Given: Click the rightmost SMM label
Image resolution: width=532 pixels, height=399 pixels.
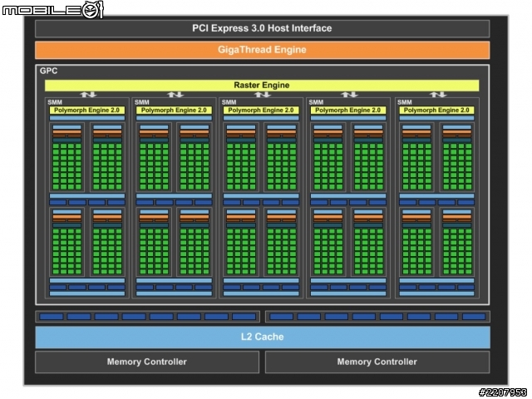Looking at the screenshot, I should tap(405, 101).
